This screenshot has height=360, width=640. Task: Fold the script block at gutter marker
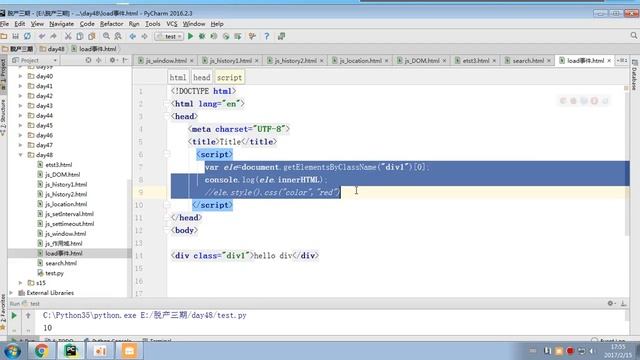167,154
